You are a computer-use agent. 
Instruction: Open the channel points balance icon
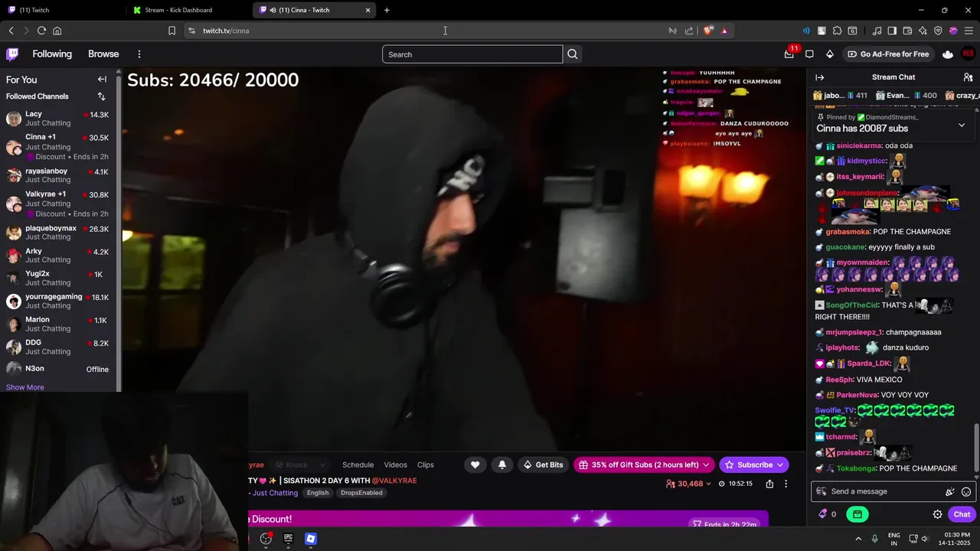pyautogui.click(x=828, y=514)
